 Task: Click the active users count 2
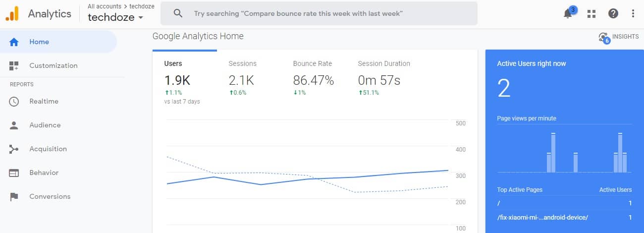tap(504, 89)
